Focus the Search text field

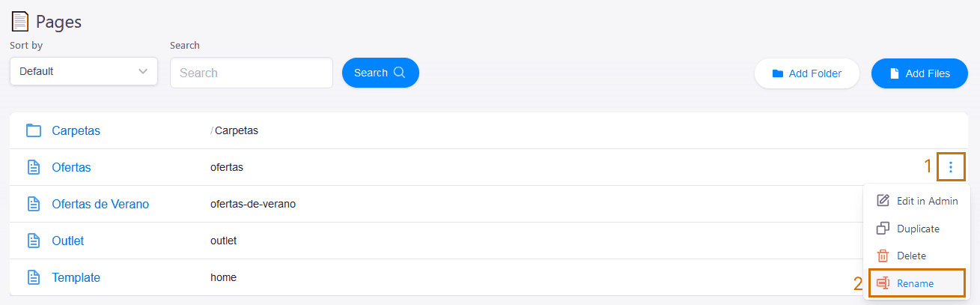pyautogui.click(x=251, y=73)
